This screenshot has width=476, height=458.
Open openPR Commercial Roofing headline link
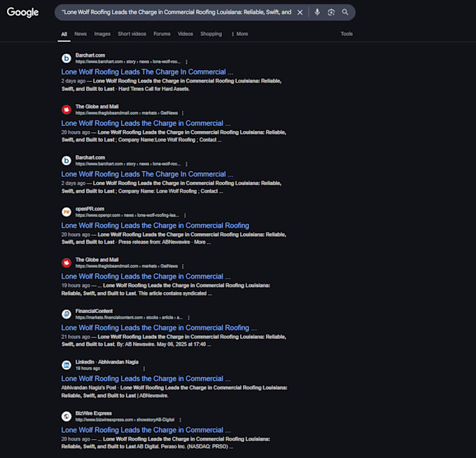tap(155, 225)
